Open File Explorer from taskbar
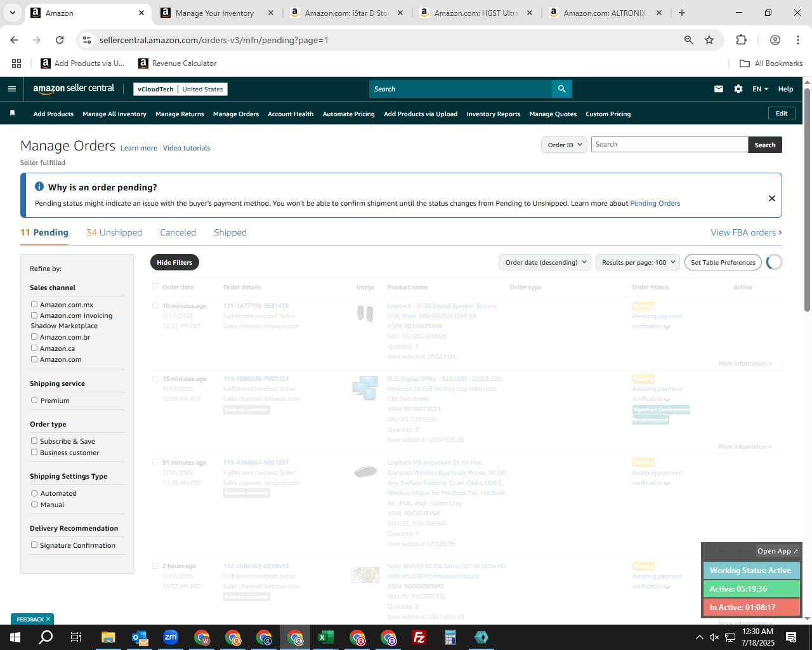Image resolution: width=812 pixels, height=650 pixels. coord(108,637)
